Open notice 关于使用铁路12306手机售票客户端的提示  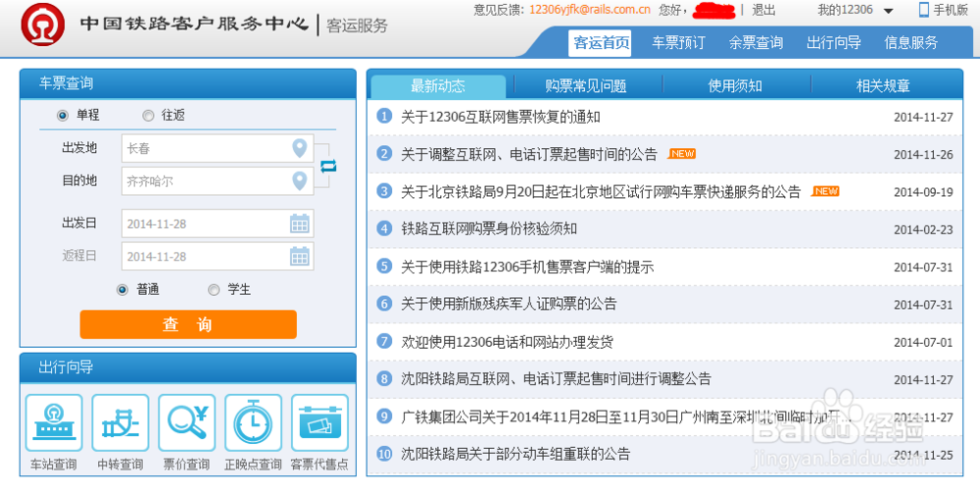coord(527,268)
